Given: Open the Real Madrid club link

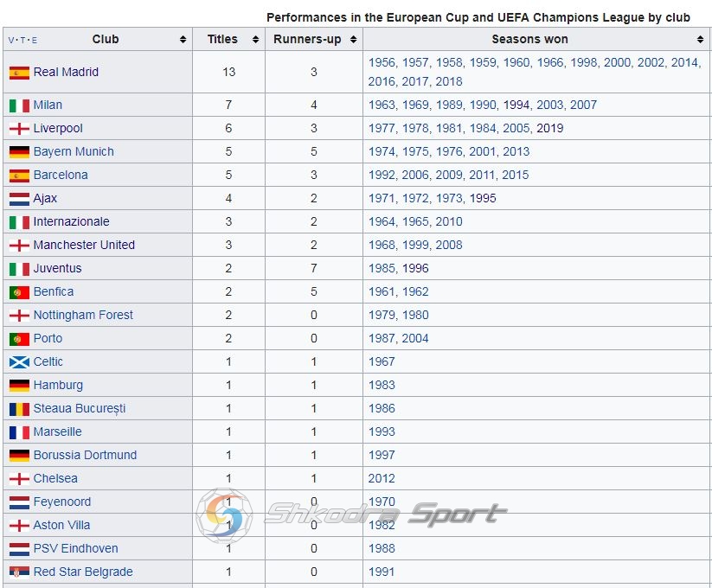Looking at the screenshot, I should point(66,72).
